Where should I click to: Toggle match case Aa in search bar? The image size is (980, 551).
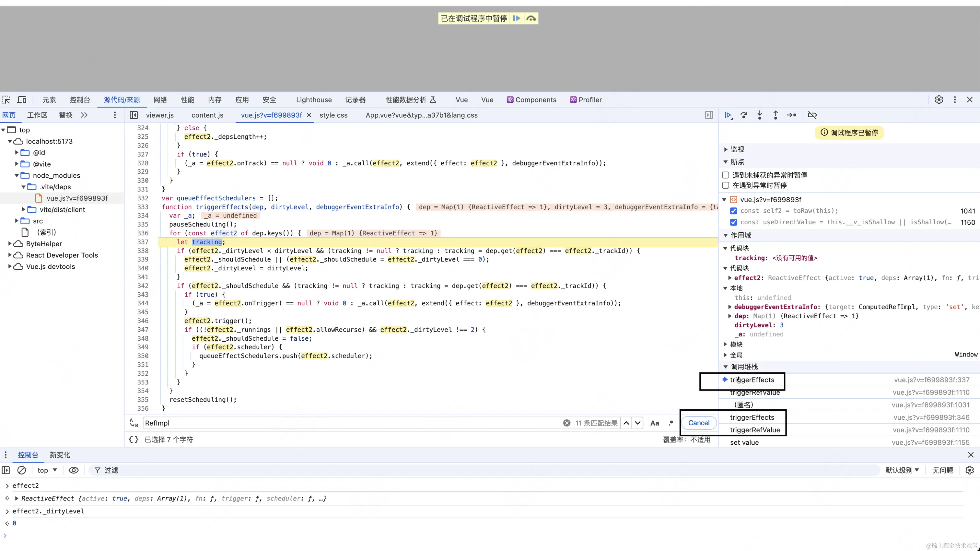pyautogui.click(x=654, y=423)
